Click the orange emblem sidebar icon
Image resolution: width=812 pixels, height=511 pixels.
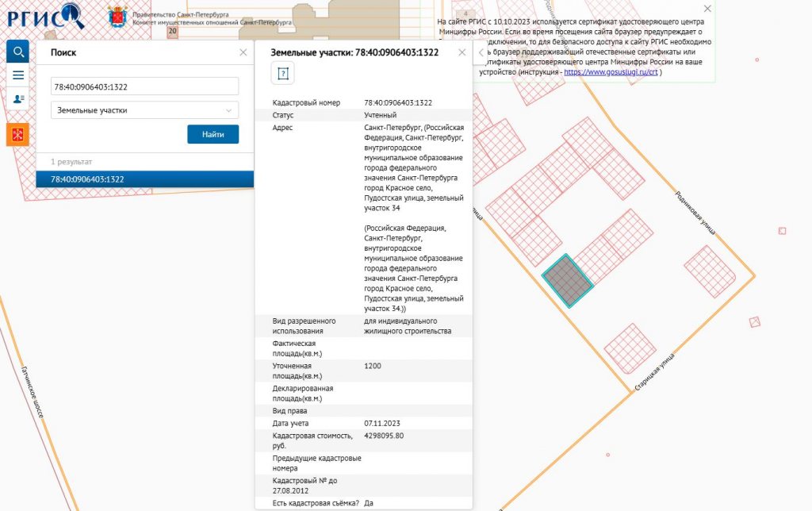[x=17, y=135]
